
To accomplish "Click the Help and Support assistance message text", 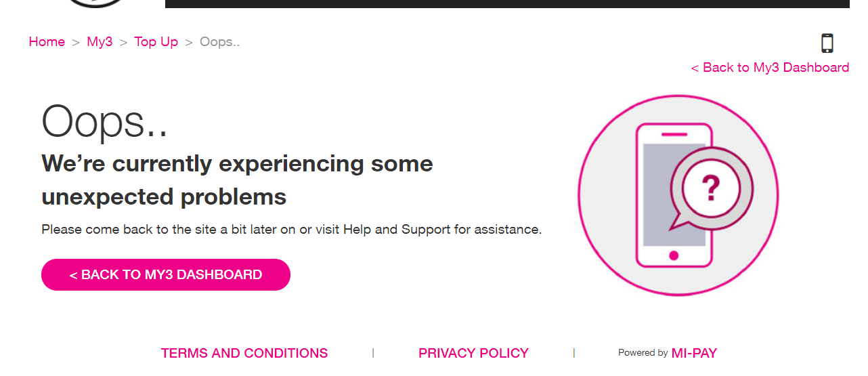I will [291, 230].
